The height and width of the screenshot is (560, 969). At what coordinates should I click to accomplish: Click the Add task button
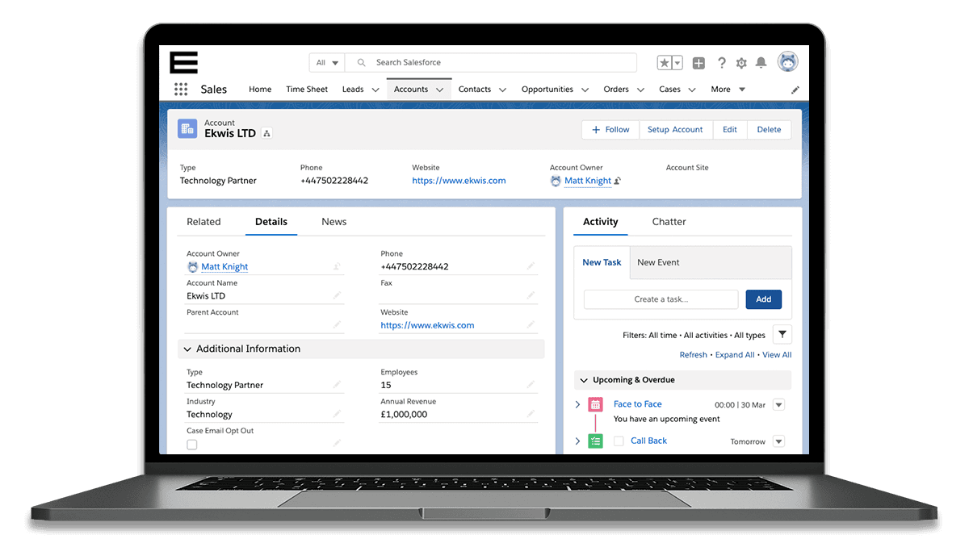pos(763,299)
